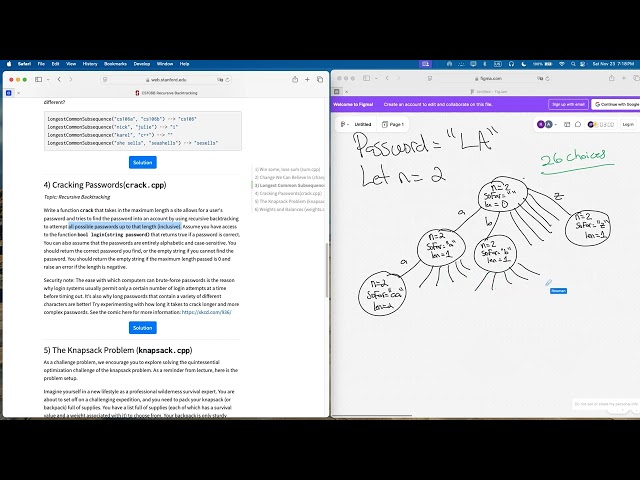640x480 pixels.
Task: Open the Figma main menu icon beside Untitled
Action: (x=346, y=124)
